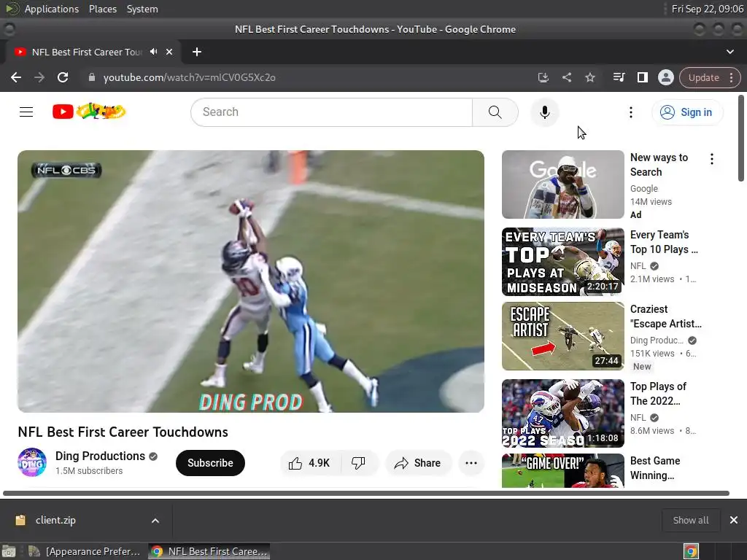Open the System menu
Viewport: 747px width, 560px height.
[x=142, y=9]
